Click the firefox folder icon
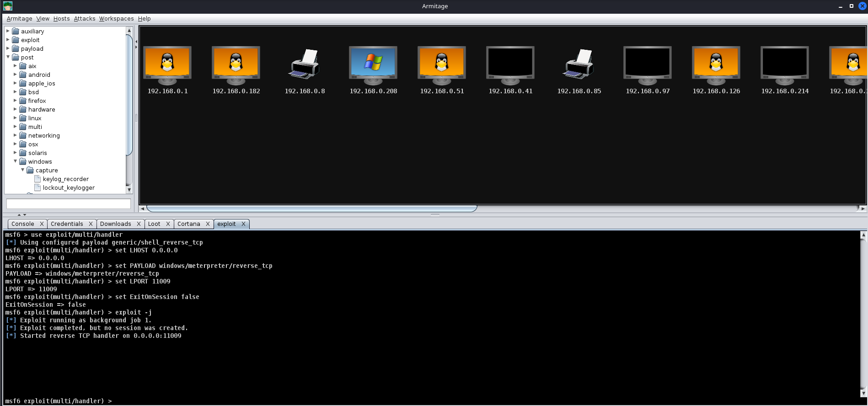 (x=23, y=101)
